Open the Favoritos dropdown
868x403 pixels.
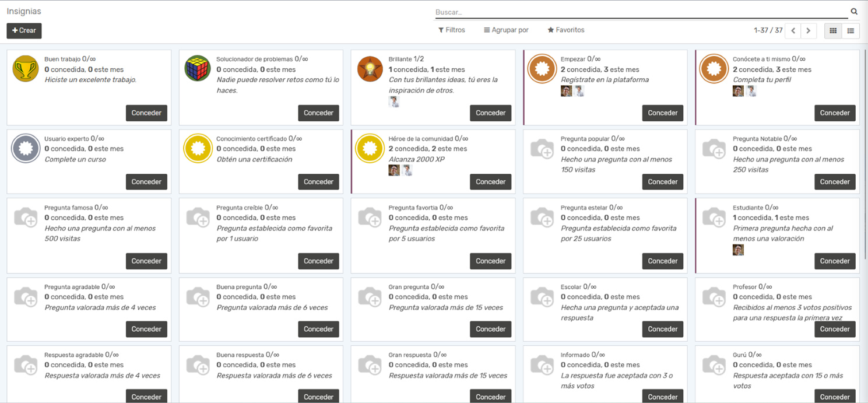(x=565, y=30)
